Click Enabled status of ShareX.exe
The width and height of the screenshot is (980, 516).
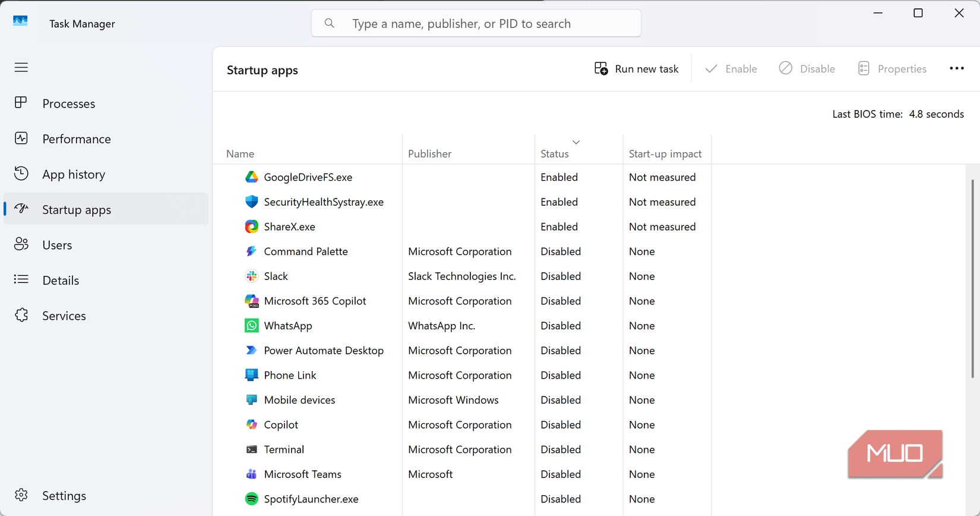[x=559, y=226]
